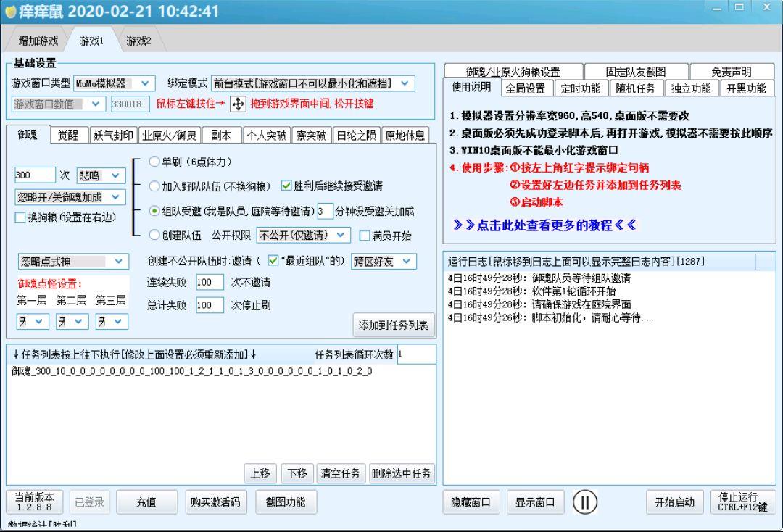Screen dimensions: 783x532
Task: Check the 满员开始 option
Action: pos(365,236)
